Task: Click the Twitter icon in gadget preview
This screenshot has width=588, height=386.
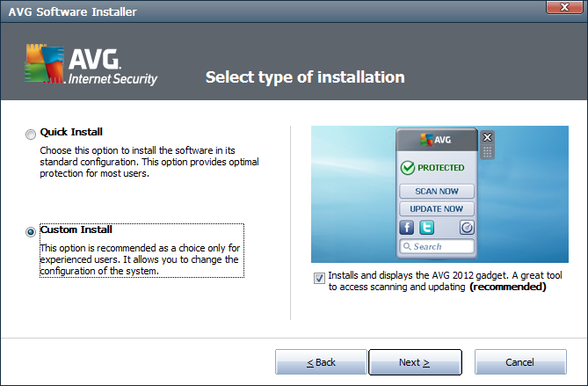Action: pyautogui.click(x=426, y=228)
